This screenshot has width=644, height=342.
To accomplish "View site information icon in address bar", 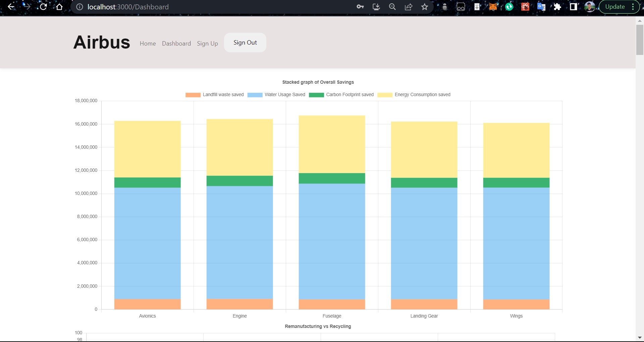I will (79, 7).
